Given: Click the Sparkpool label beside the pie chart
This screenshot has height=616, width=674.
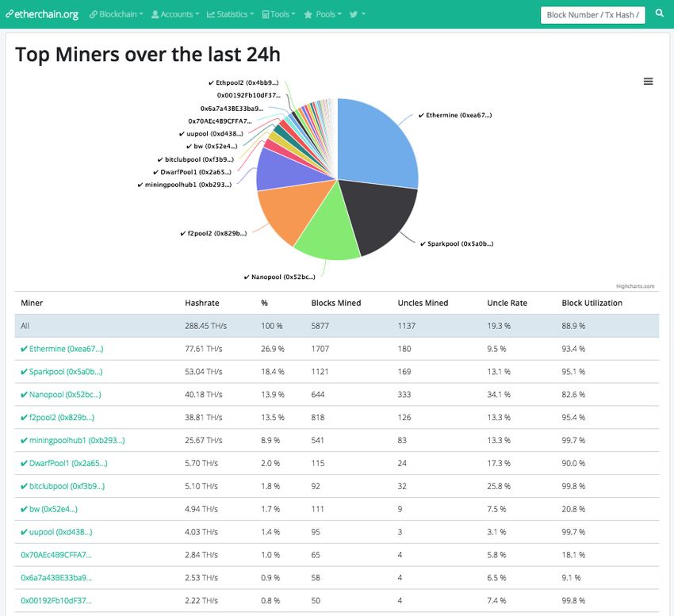Looking at the screenshot, I should pyautogui.click(x=457, y=243).
